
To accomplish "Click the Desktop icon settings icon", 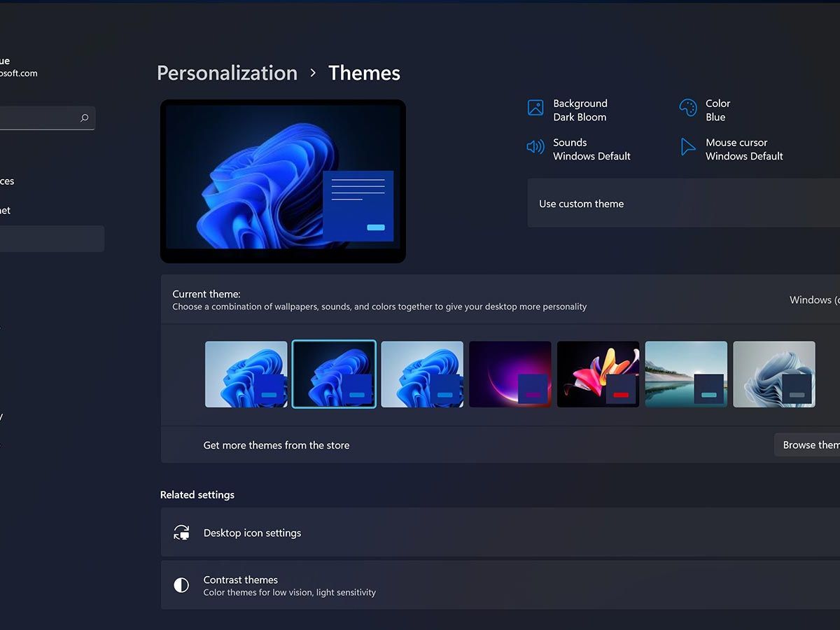I will click(181, 532).
